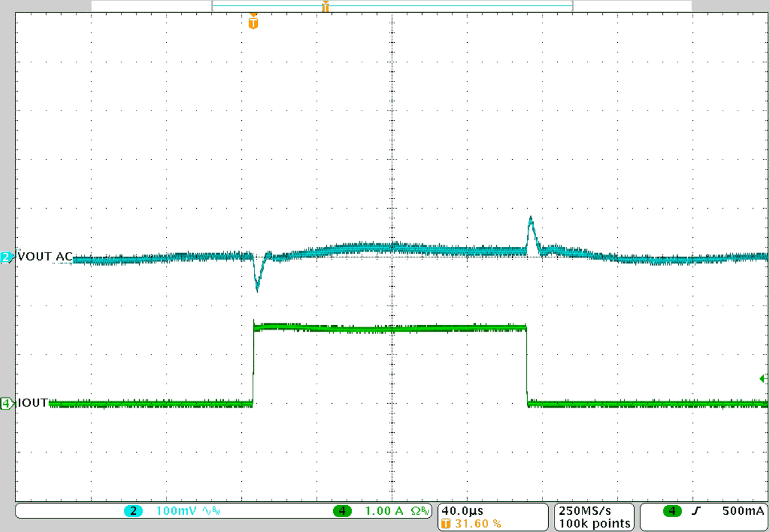Image resolution: width=770 pixels, height=532 pixels.
Task: Click the 100mV vertical scale readout
Action: click(x=176, y=511)
